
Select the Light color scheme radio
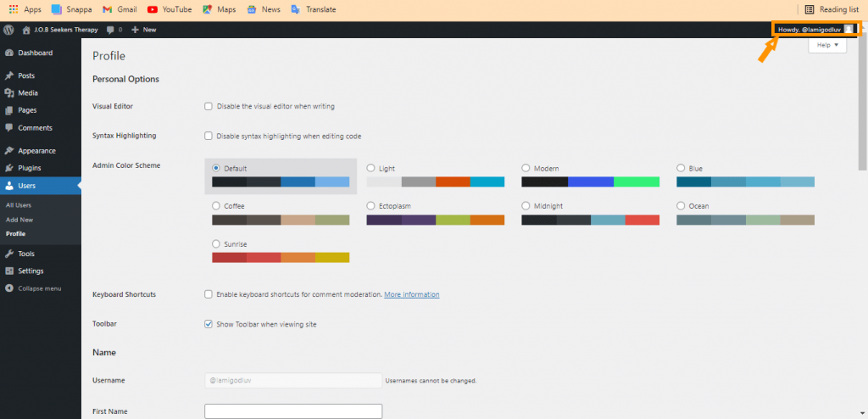pos(371,168)
